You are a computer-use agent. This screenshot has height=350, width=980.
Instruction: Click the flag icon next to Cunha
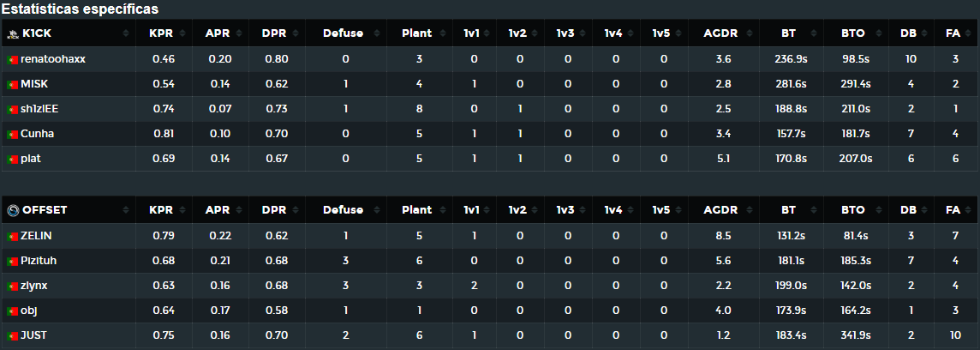point(12,134)
